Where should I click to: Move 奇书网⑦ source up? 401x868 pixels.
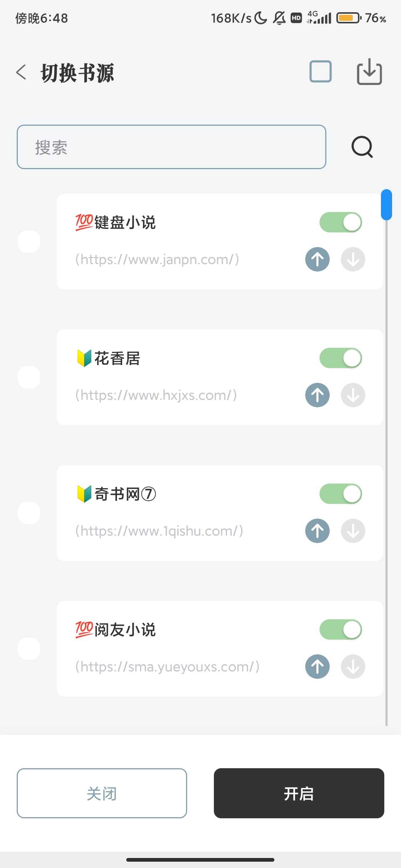(x=317, y=530)
